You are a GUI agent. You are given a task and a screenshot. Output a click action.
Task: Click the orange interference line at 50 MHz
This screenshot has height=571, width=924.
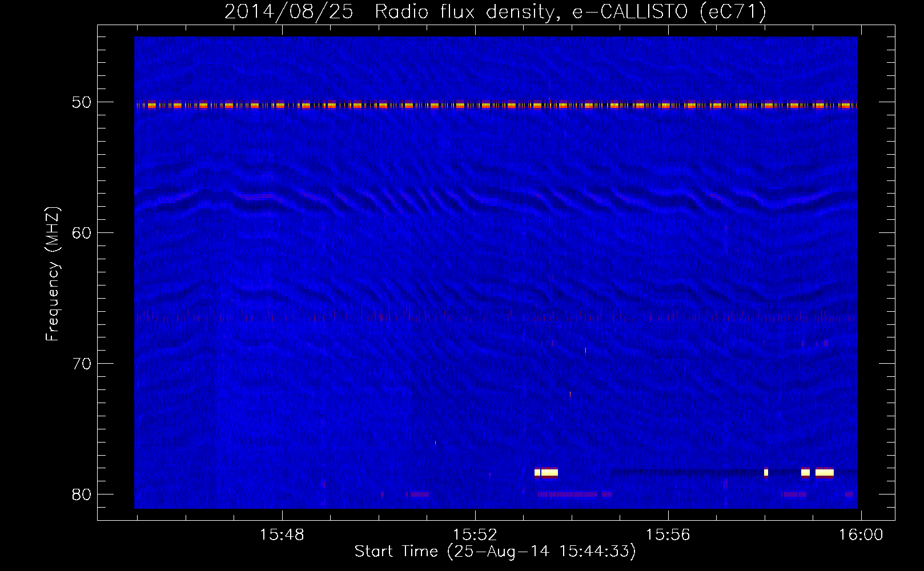[496, 105]
